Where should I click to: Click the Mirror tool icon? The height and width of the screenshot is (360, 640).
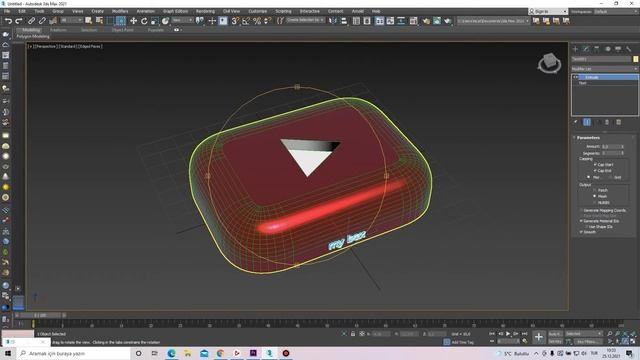(333, 21)
